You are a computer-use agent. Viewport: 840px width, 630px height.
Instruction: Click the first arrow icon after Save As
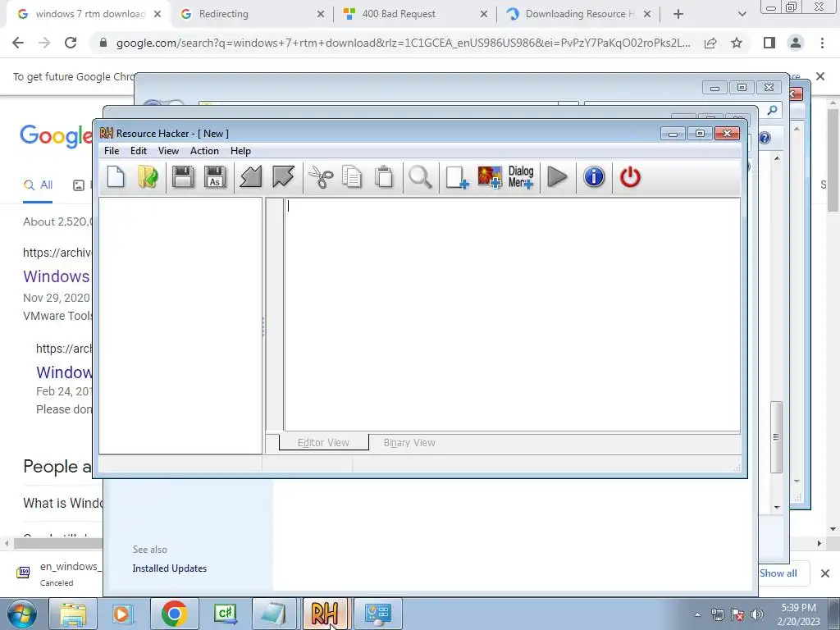(x=251, y=177)
